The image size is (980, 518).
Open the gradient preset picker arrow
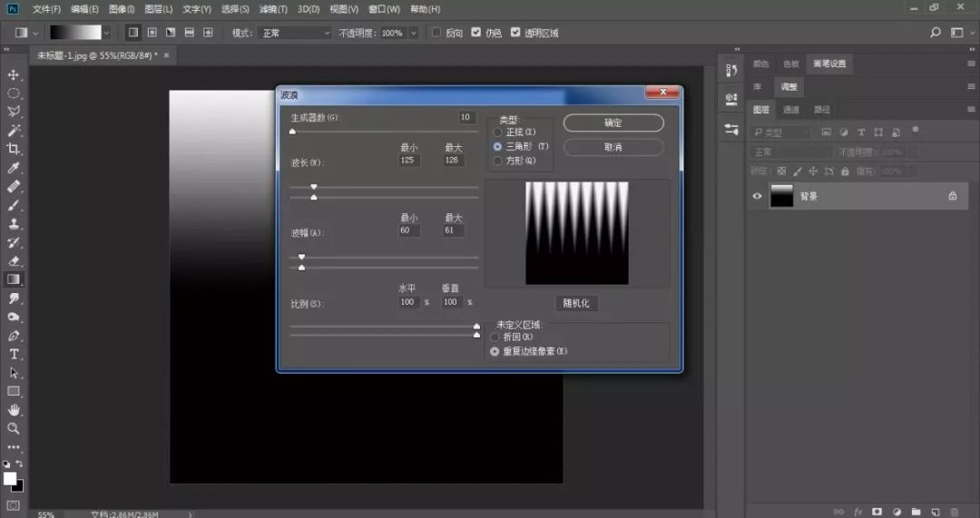pyautogui.click(x=106, y=33)
